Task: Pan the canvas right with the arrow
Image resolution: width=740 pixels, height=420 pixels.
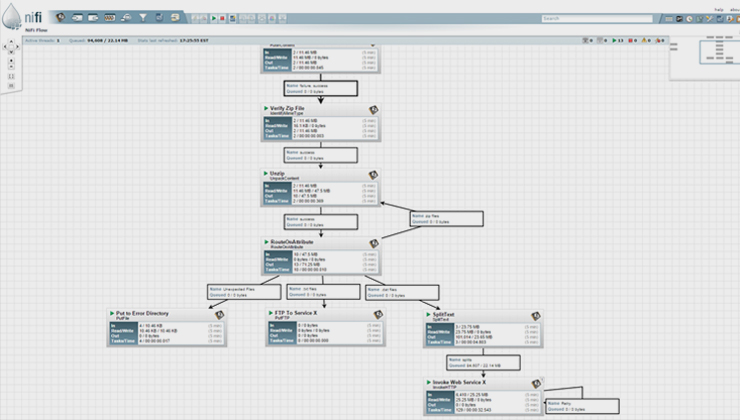Action: tap(17, 47)
